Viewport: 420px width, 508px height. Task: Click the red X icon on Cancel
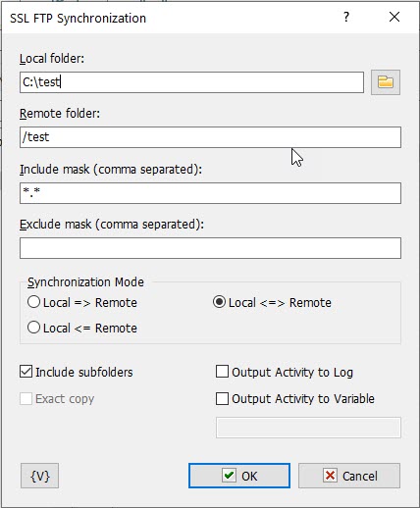[330, 475]
